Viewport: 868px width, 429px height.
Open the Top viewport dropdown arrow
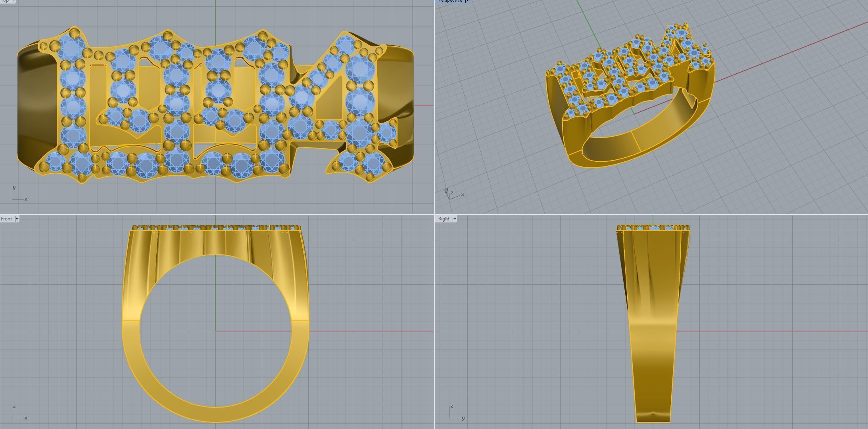14,1
